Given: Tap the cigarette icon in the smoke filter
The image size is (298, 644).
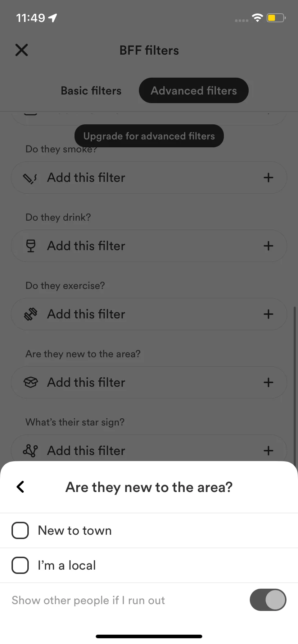Looking at the screenshot, I should click(30, 178).
